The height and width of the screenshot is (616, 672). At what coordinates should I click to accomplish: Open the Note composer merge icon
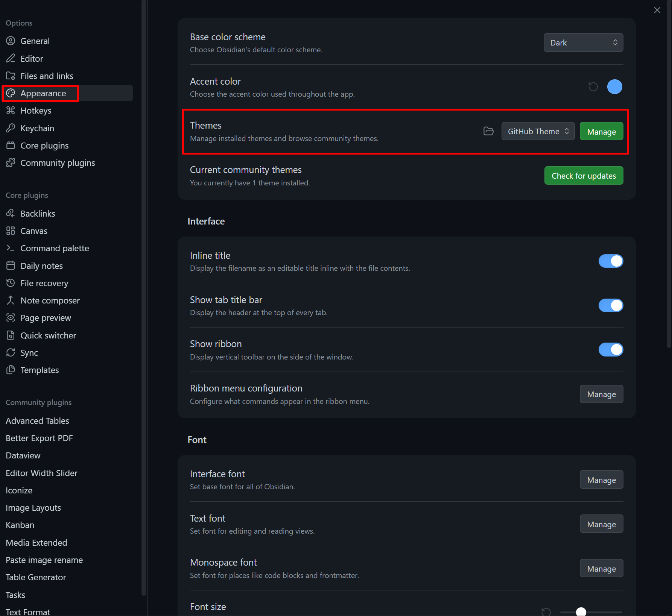click(11, 300)
